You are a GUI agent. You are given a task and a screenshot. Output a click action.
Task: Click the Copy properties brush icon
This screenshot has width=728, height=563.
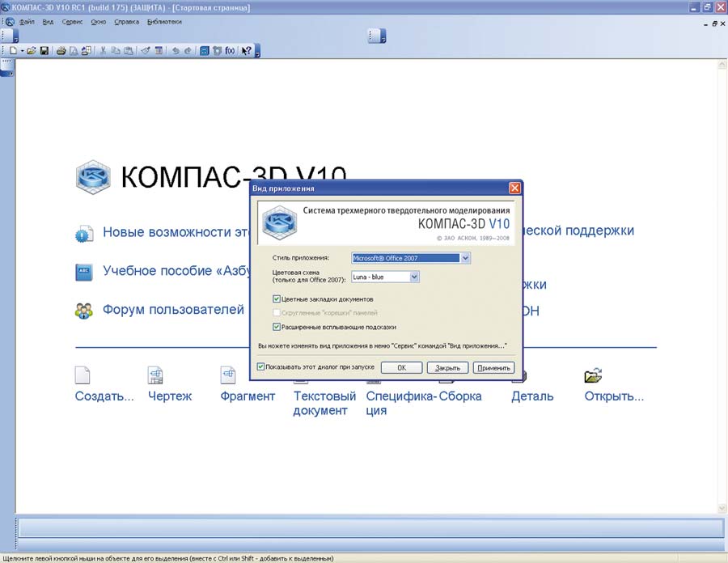tap(146, 51)
